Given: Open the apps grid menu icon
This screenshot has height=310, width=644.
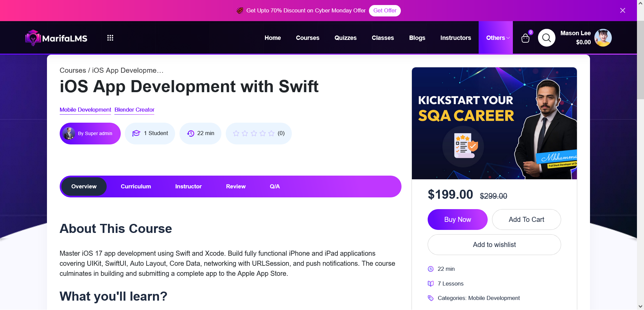Looking at the screenshot, I should [110, 38].
